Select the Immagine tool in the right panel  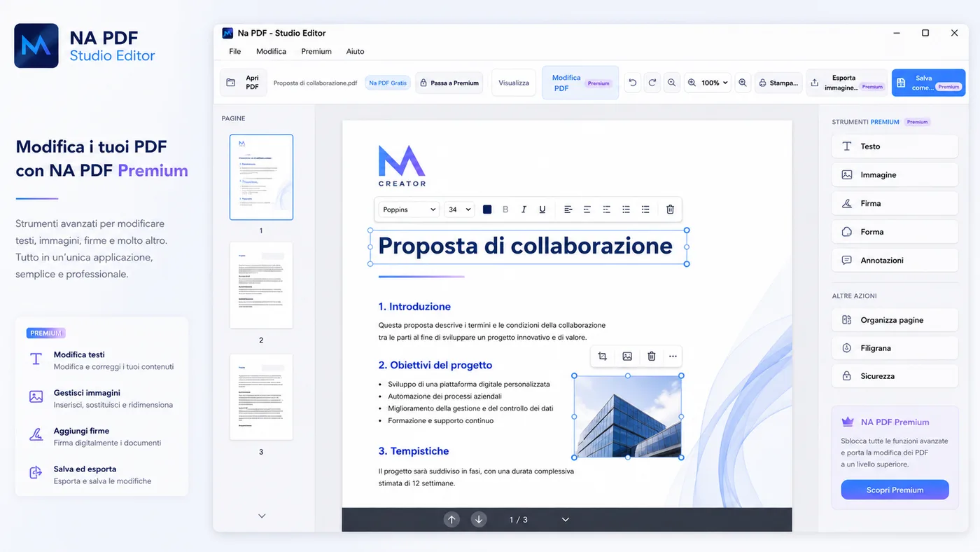pyautogui.click(x=895, y=175)
